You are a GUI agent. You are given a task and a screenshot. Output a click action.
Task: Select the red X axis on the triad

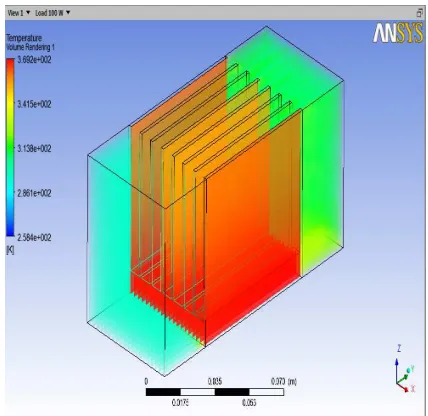[x=404, y=388]
